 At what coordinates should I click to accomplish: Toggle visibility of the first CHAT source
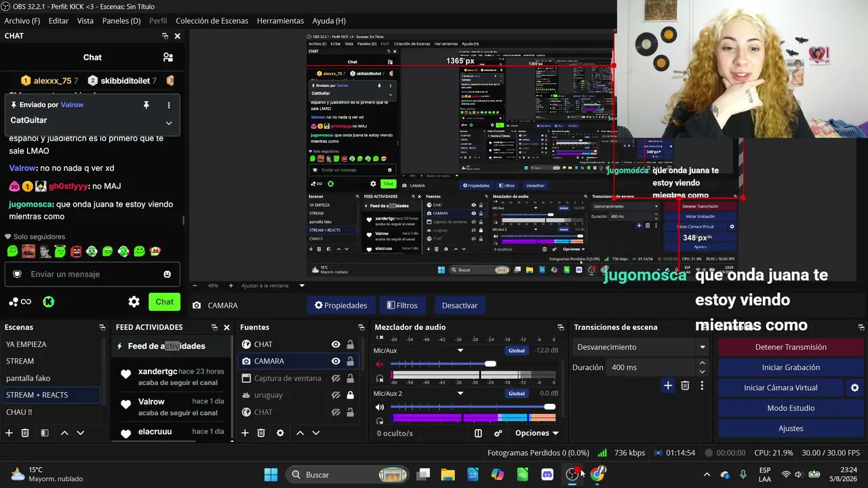coord(336,344)
